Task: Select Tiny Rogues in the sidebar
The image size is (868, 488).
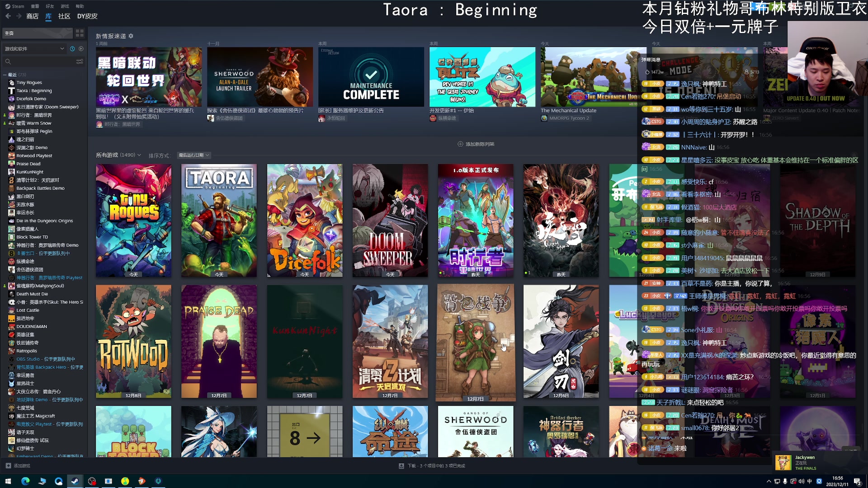Action: point(29,83)
